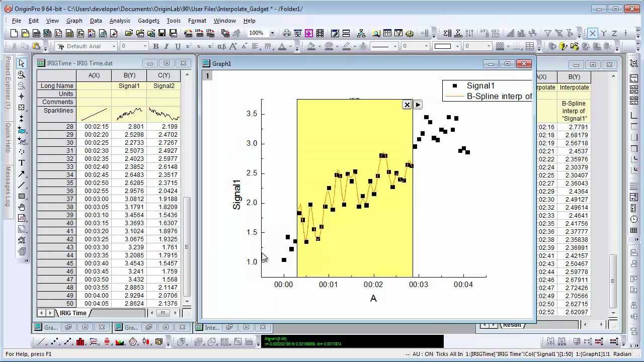Set the column as X with the X icon

592,33
